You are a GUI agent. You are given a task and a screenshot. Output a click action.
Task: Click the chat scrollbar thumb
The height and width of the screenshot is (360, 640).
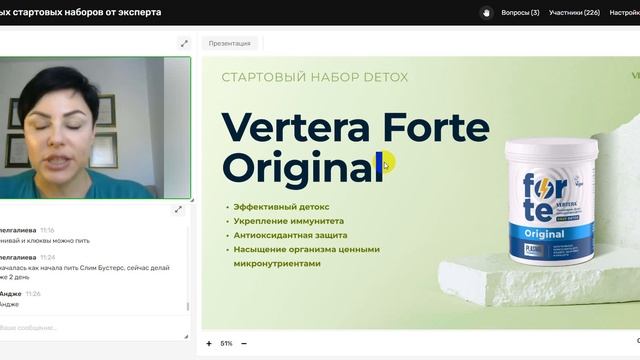pyautogui.click(x=188, y=306)
